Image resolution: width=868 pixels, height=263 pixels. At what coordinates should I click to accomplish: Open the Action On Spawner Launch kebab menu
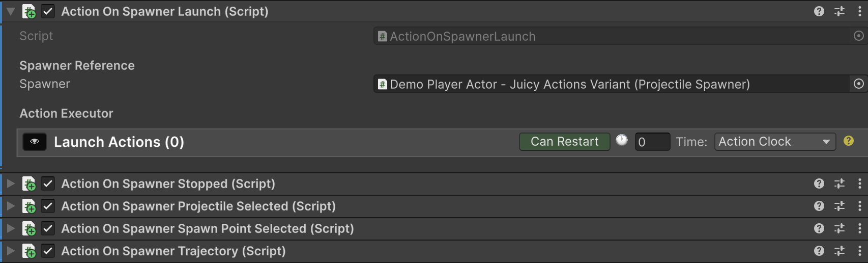(x=859, y=11)
